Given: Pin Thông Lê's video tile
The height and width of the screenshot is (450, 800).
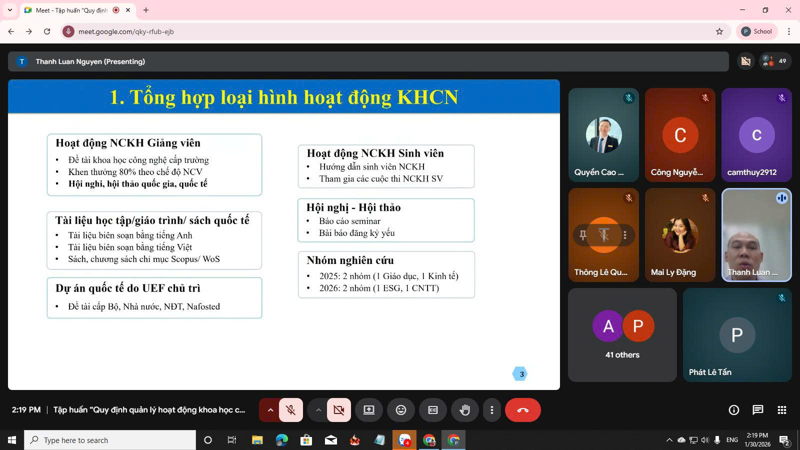Looking at the screenshot, I should pyautogui.click(x=581, y=235).
